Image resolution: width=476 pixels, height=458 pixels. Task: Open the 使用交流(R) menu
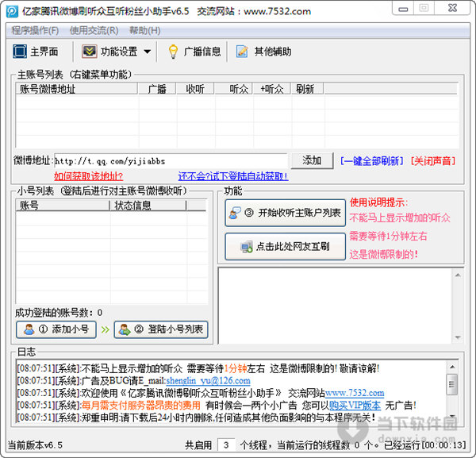(94, 30)
